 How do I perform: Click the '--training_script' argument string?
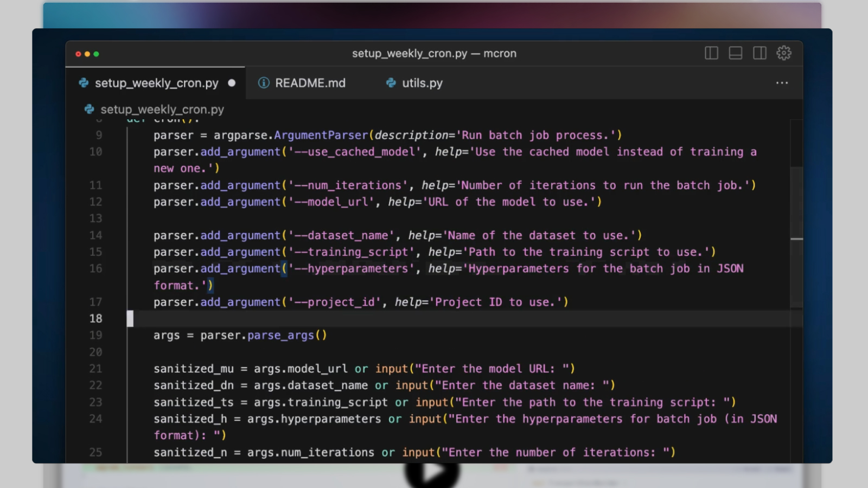click(351, 252)
